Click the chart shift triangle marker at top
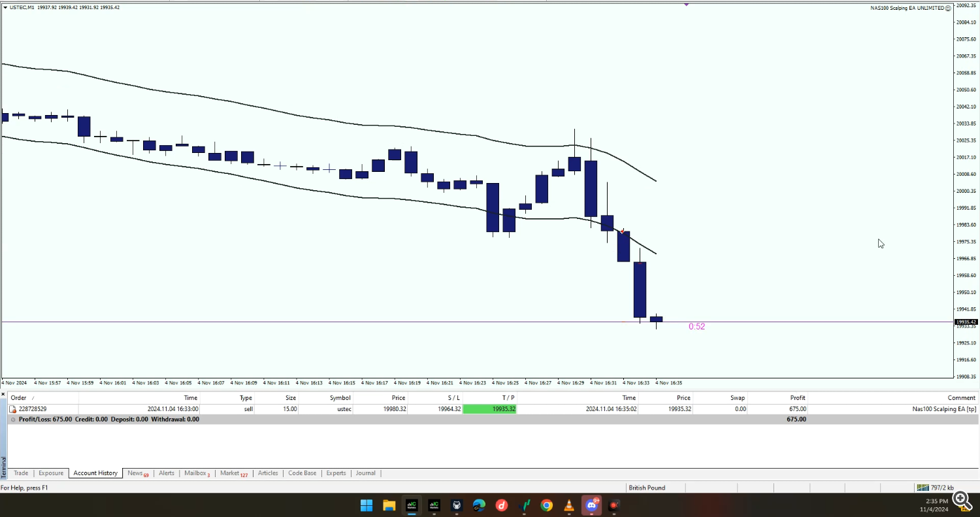This screenshot has height=517, width=980. click(x=687, y=4)
